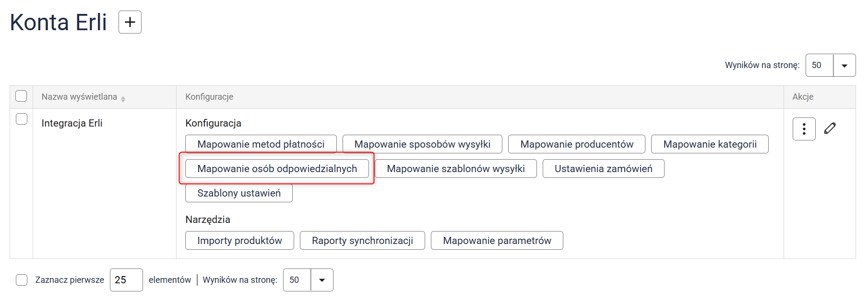Click the Zaznacz pierwsze number field
The height and width of the screenshot is (302, 868).
tap(126, 280)
